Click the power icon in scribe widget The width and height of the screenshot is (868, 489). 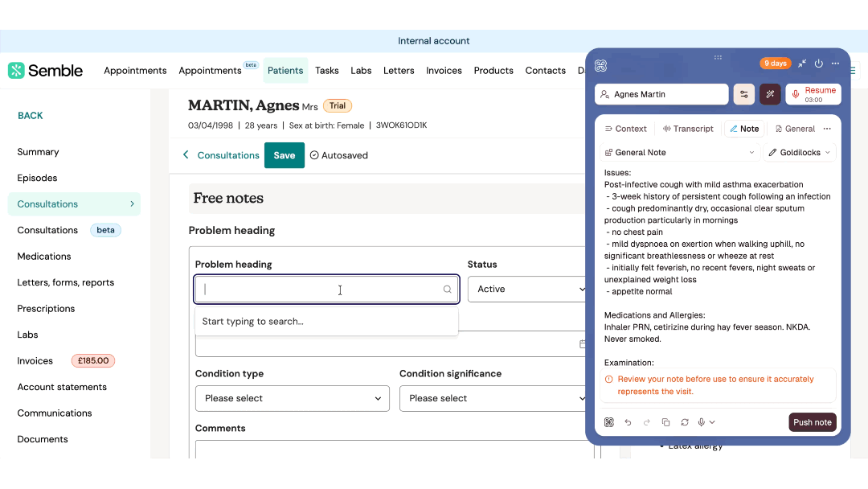(819, 63)
